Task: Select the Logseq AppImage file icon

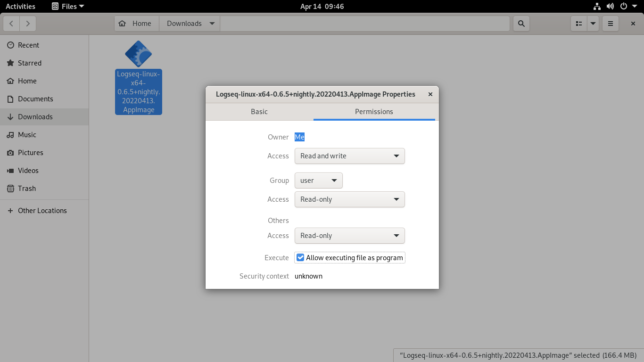Action: coord(138,54)
